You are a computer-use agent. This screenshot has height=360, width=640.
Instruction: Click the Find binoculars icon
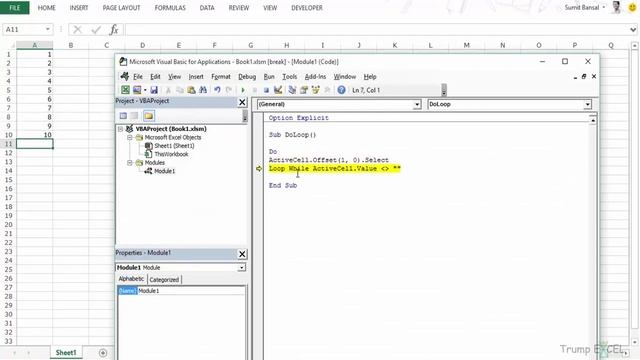(x=203, y=90)
